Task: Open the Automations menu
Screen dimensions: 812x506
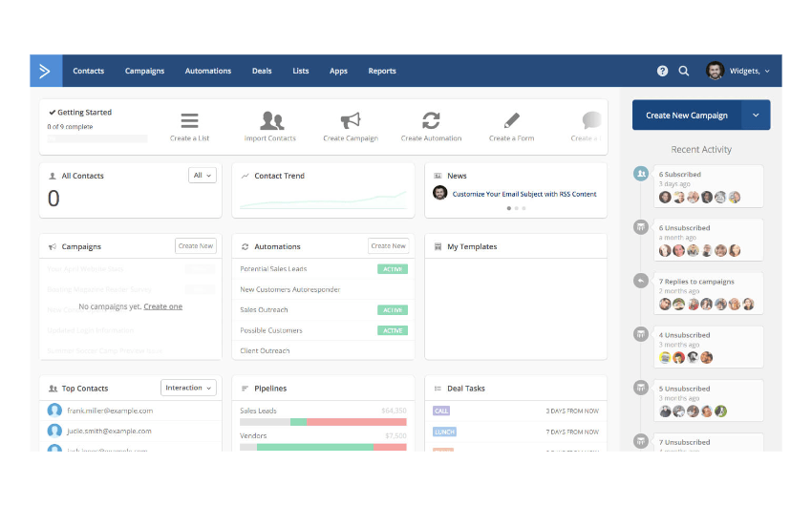Action: tap(208, 71)
